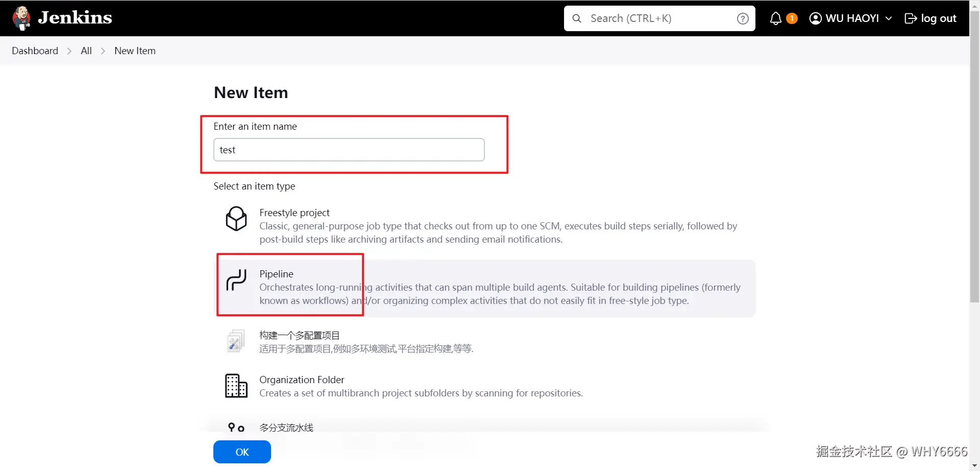Click the Organization Folder description text
This screenshot has width=980, height=471.
[x=421, y=393]
